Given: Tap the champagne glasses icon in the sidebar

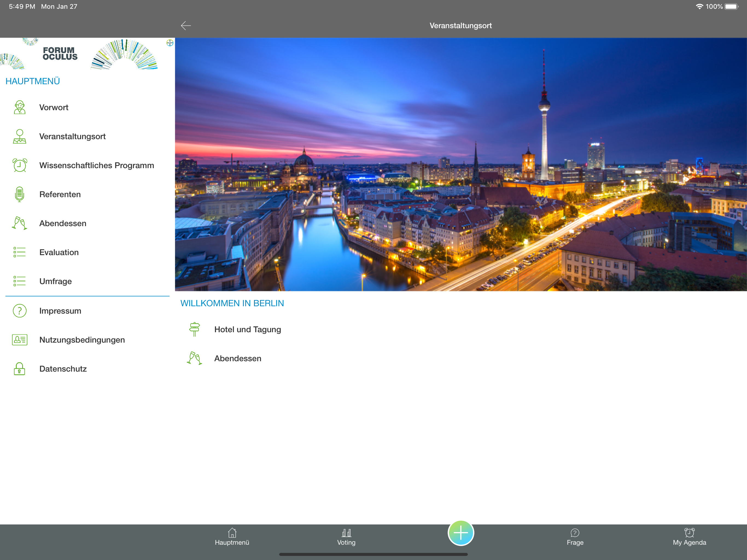Looking at the screenshot, I should (20, 223).
